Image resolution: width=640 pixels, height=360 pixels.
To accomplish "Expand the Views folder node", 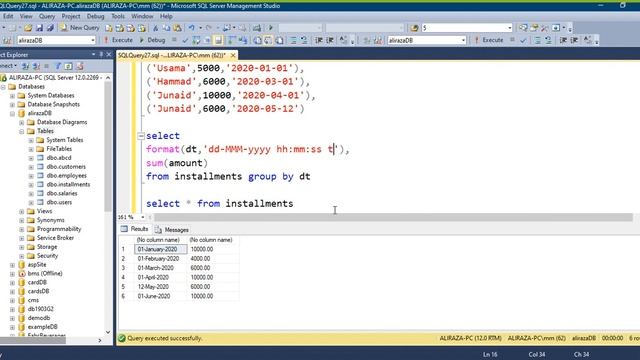I will tap(22, 211).
